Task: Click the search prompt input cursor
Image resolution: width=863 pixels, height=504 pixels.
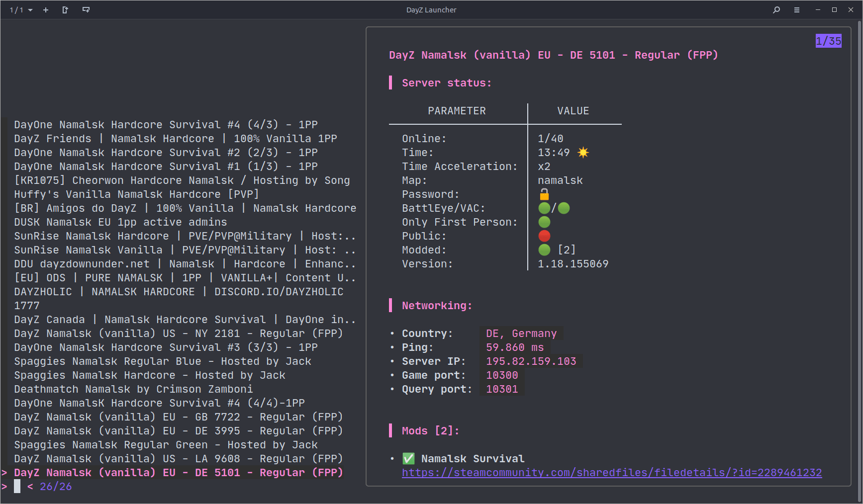Action: [17, 487]
